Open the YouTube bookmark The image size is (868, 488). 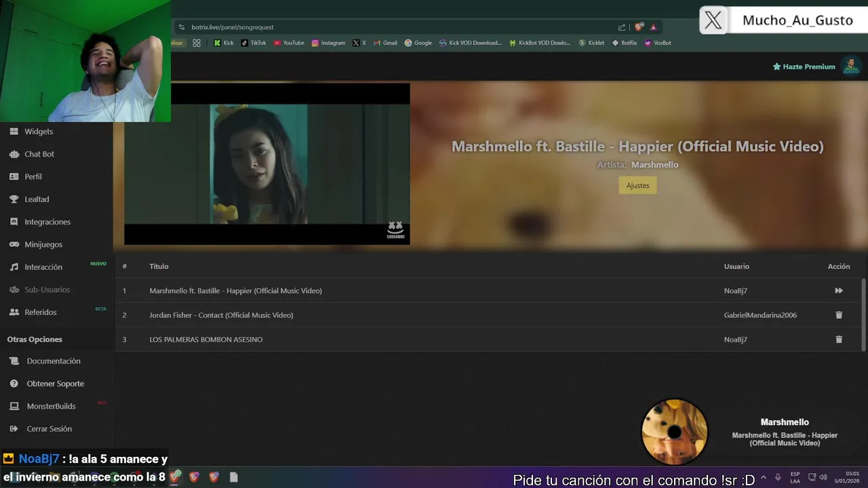289,43
